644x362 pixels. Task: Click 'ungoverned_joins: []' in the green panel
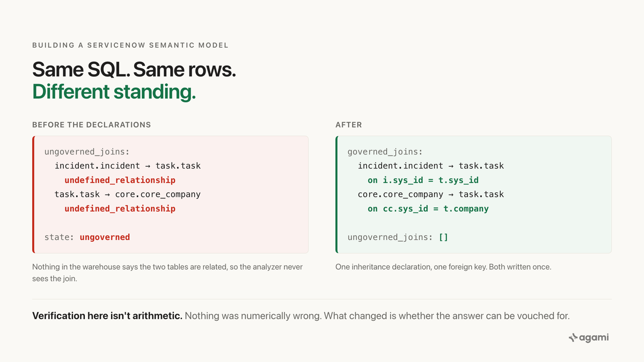tap(398, 237)
